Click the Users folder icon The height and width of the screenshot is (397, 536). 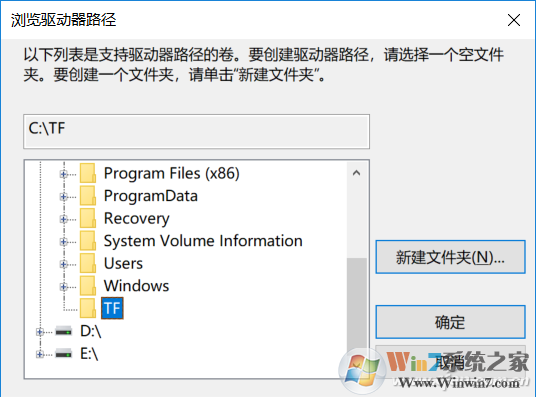pyautogui.click(x=88, y=263)
